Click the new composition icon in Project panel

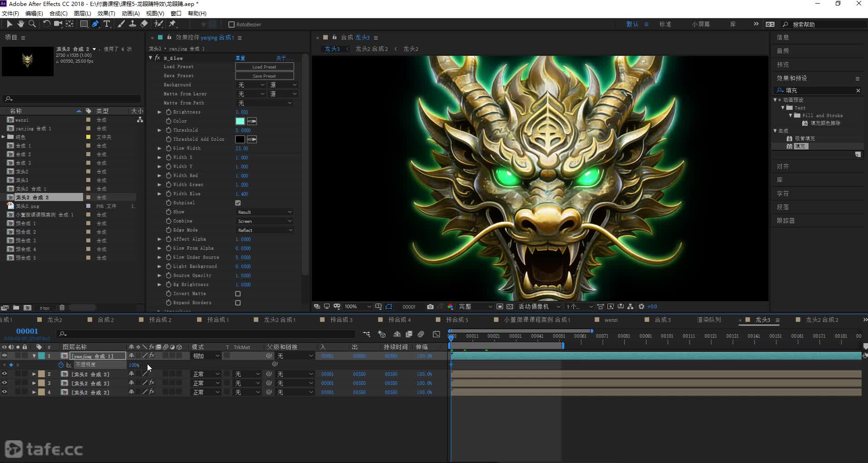pyautogui.click(x=27, y=308)
